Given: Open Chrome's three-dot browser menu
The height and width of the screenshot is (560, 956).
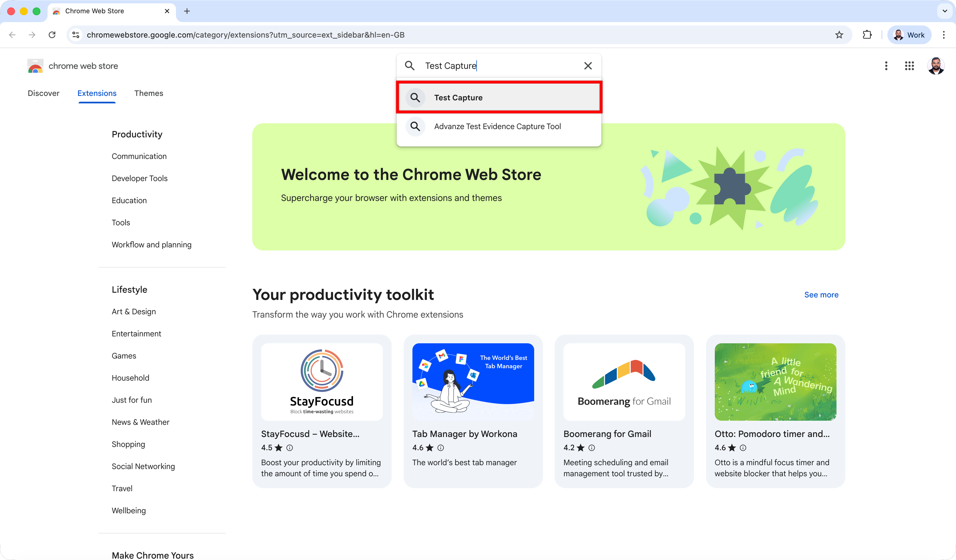Looking at the screenshot, I should click(x=944, y=35).
